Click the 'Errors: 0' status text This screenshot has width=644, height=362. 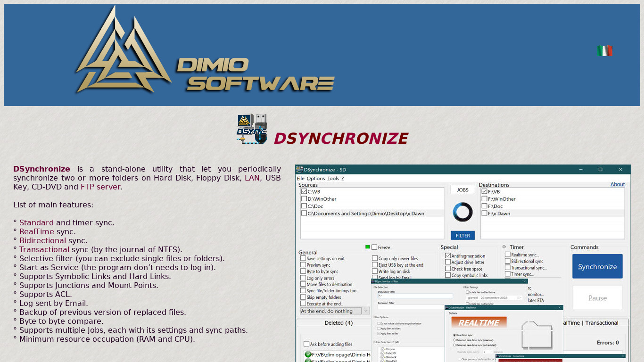pyautogui.click(x=608, y=343)
